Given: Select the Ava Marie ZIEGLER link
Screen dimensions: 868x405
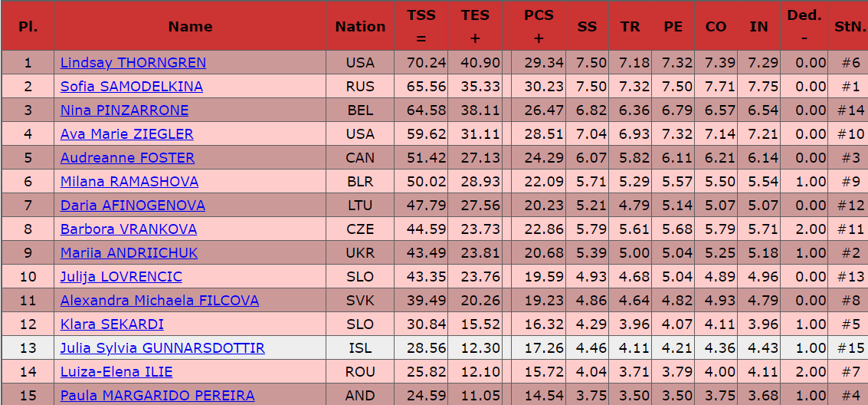Looking at the screenshot, I should [x=127, y=134].
